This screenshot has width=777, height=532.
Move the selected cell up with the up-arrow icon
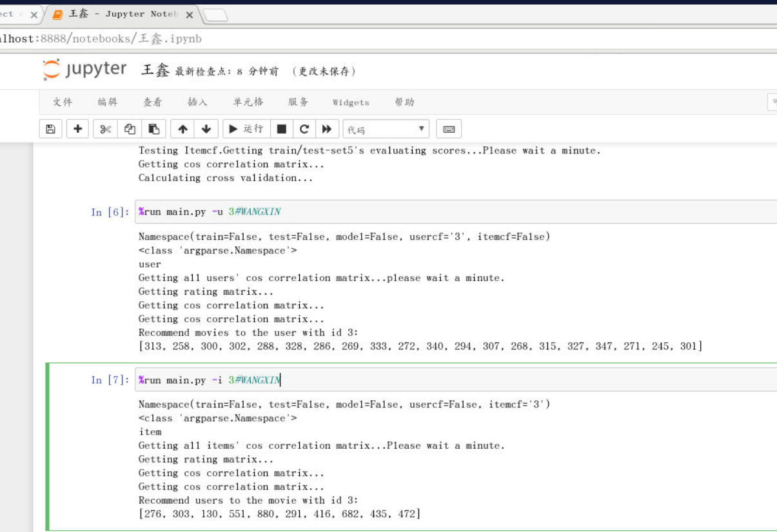pos(182,128)
